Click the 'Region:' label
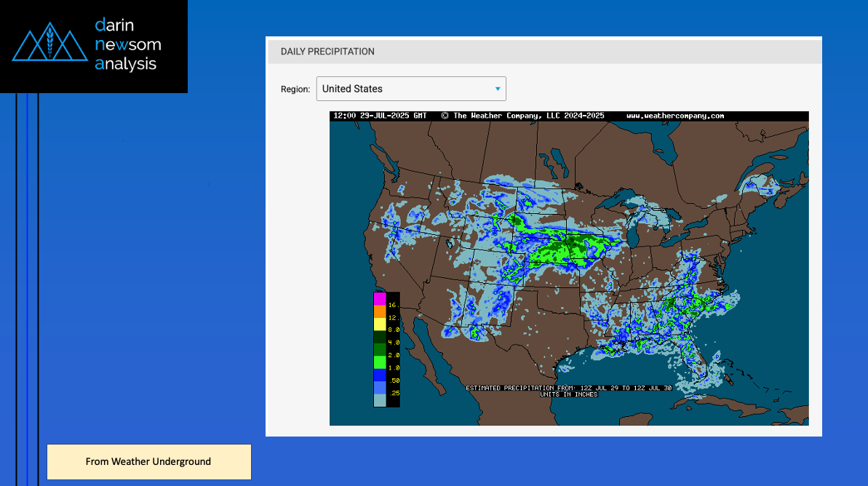The height and width of the screenshot is (486, 868). pyautogui.click(x=295, y=89)
